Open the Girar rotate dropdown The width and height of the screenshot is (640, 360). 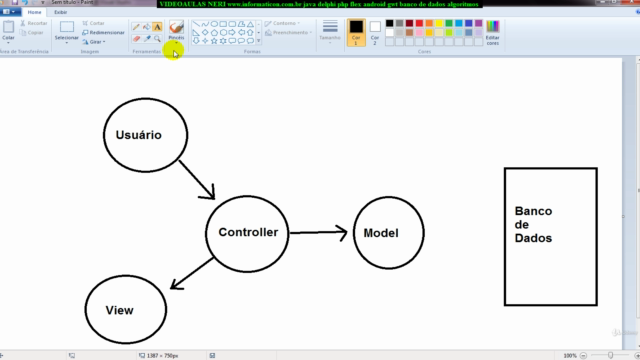[94, 42]
